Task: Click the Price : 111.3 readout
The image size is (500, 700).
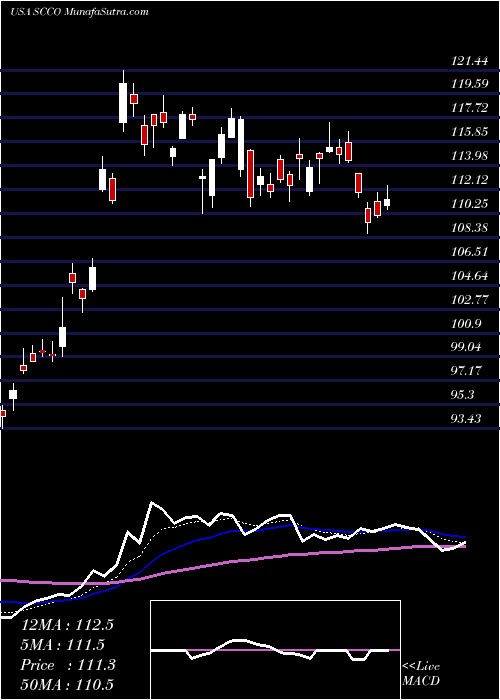Action: coord(68,665)
